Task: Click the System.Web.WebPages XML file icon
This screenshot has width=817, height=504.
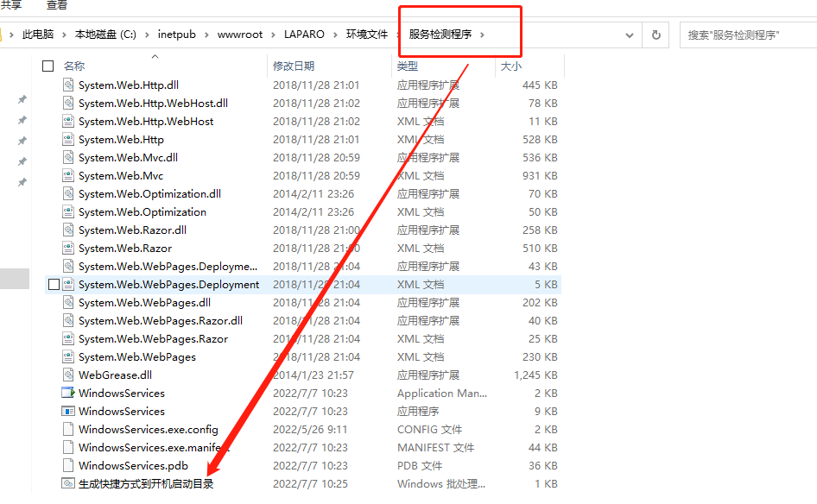Action: [x=68, y=356]
